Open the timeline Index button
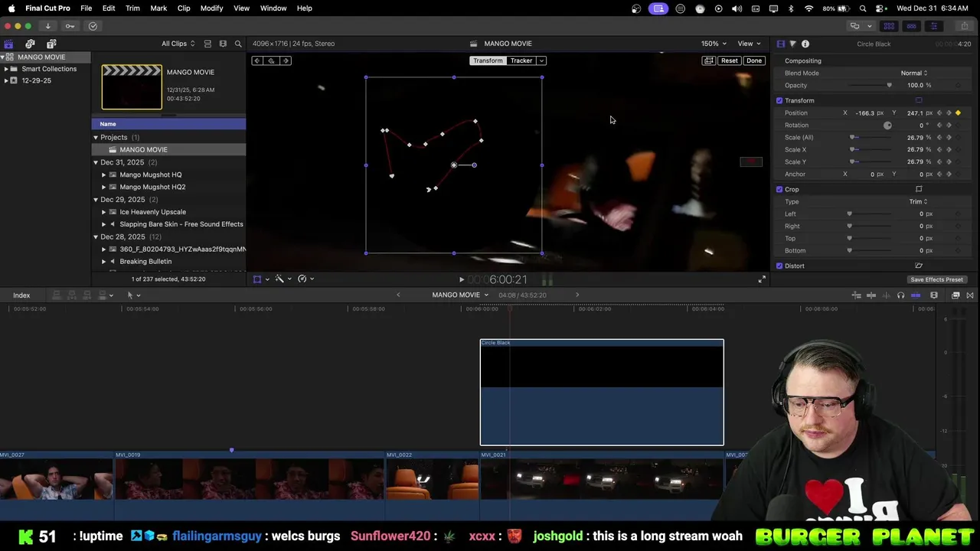Screen dimensions: 980x551 pos(21,295)
